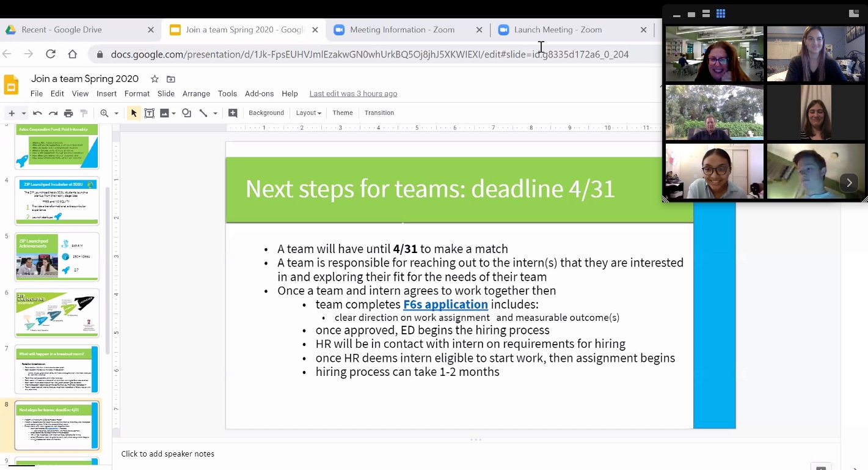The height and width of the screenshot is (470, 868).
Task: Select slide 6 thumbnail in filmstrip
Action: coord(57,313)
